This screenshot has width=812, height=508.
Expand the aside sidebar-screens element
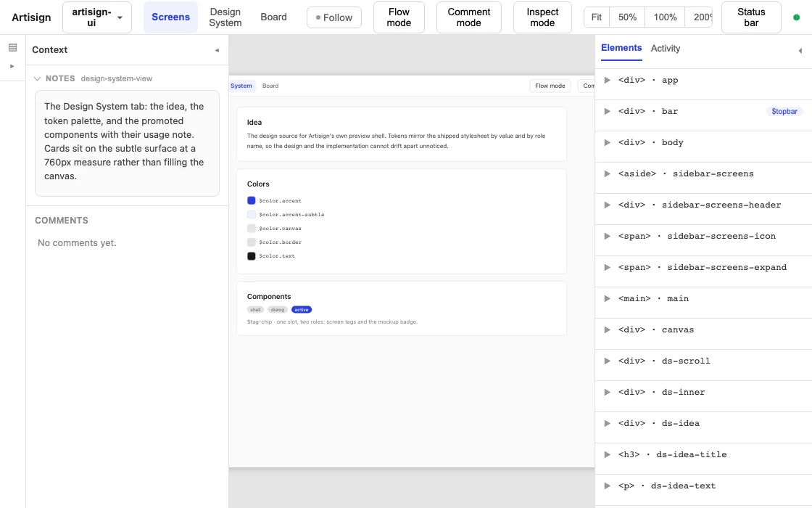(x=607, y=173)
